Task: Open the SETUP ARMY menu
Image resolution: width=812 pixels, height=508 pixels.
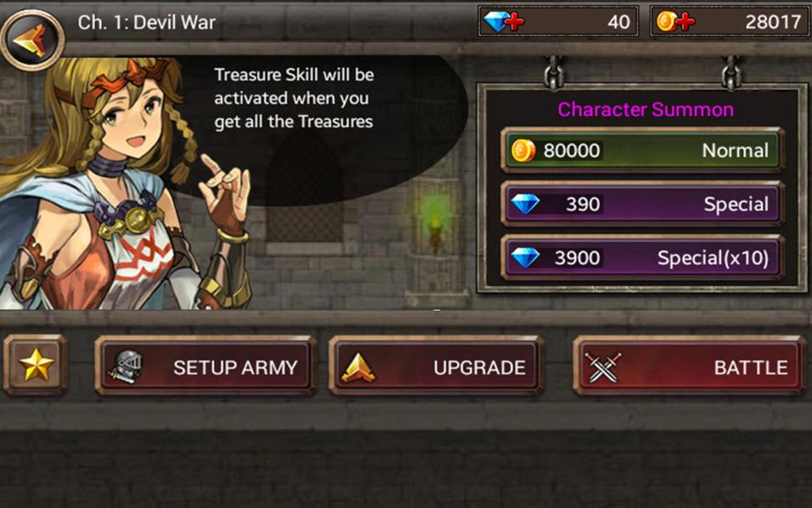Action: (206, 365)
